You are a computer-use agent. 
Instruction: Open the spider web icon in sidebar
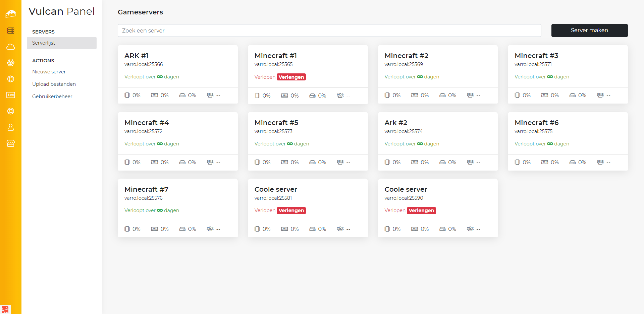pyautogui.click(x=11, y=63)
